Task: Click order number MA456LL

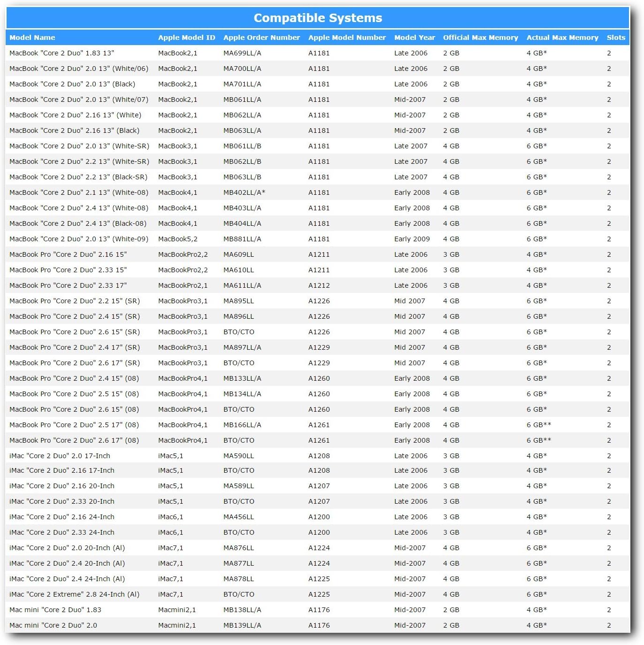Action: coord(238,517)
